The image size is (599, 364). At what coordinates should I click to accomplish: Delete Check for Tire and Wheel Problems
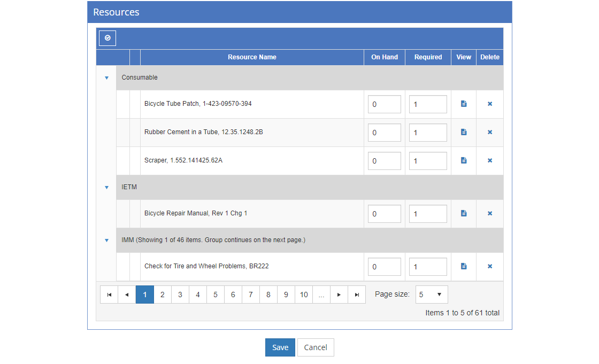tap(490, 266)
